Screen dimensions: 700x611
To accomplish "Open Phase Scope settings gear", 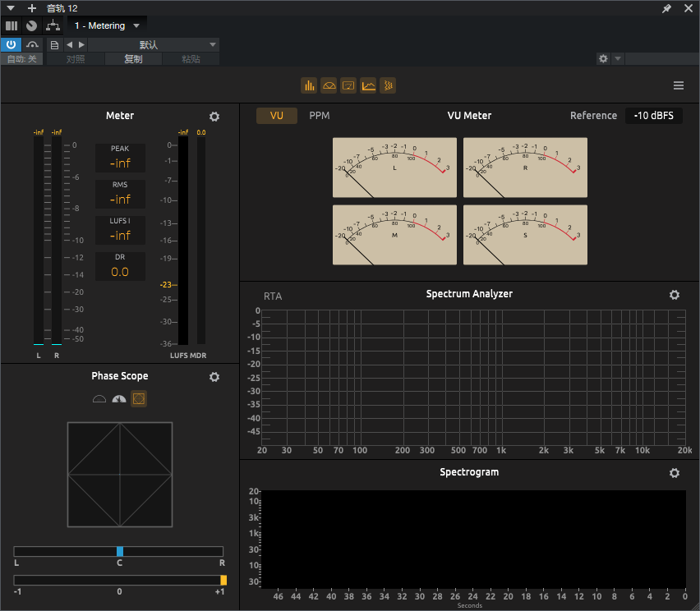I will coord(214,377).
